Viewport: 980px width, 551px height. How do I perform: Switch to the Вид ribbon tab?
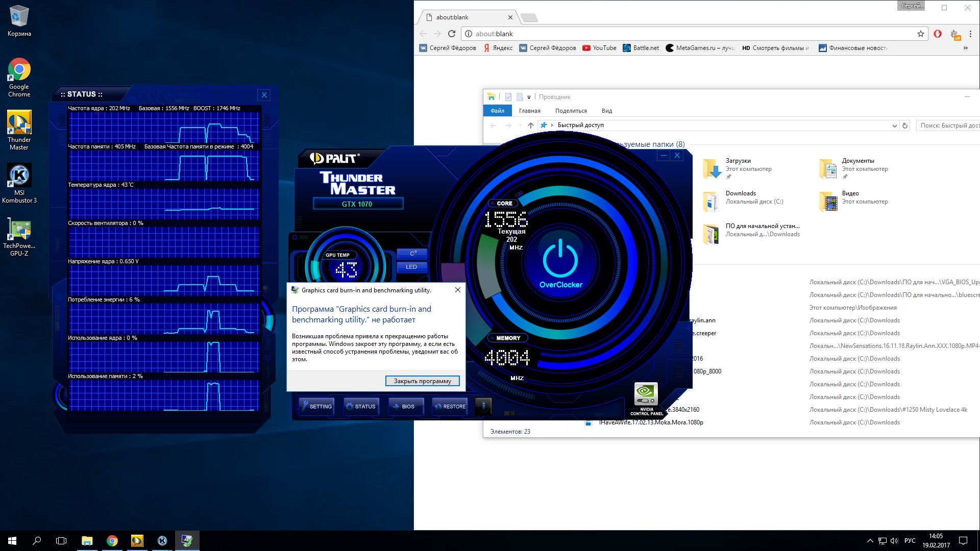click(x=606, y=111)
